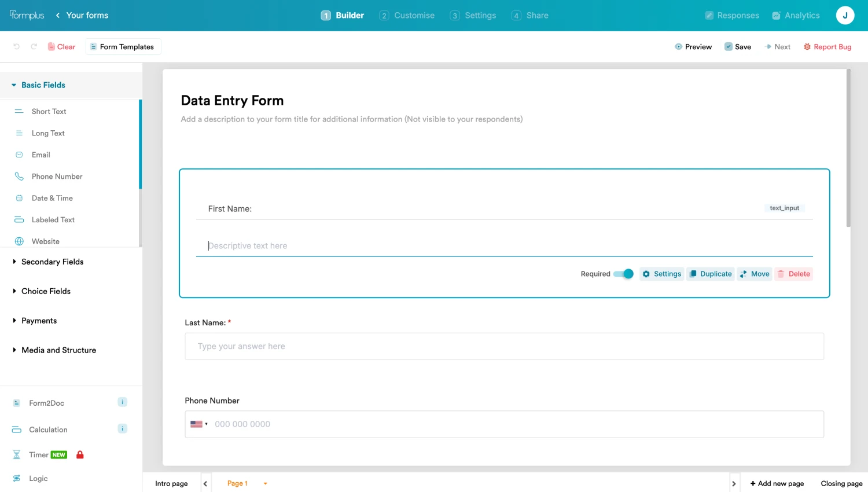Open the Page 1 dropdown arrow

265,484
